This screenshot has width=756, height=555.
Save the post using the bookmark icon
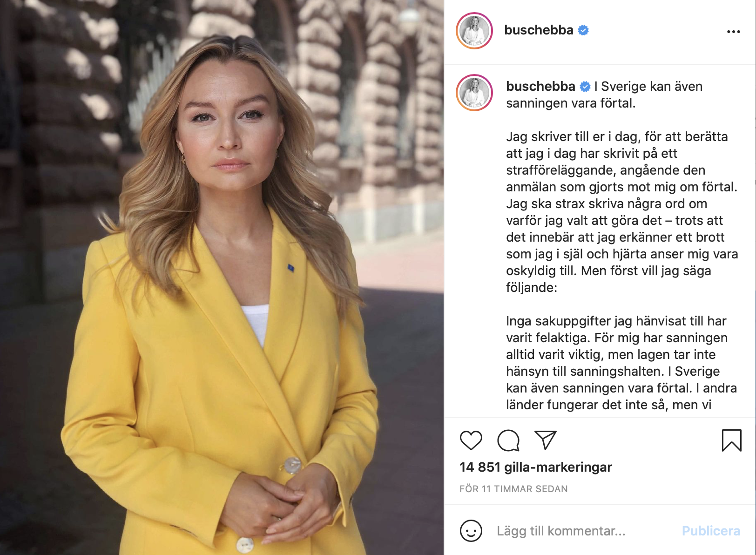tap(731, 440)
